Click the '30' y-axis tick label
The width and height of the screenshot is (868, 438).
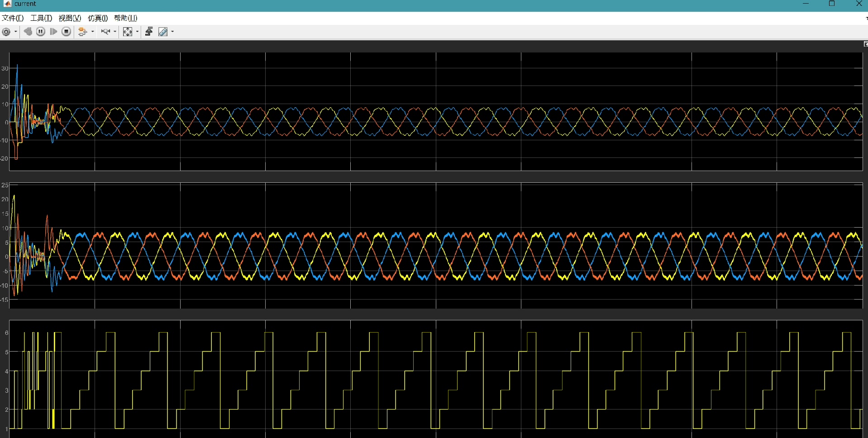click(5, 68)
